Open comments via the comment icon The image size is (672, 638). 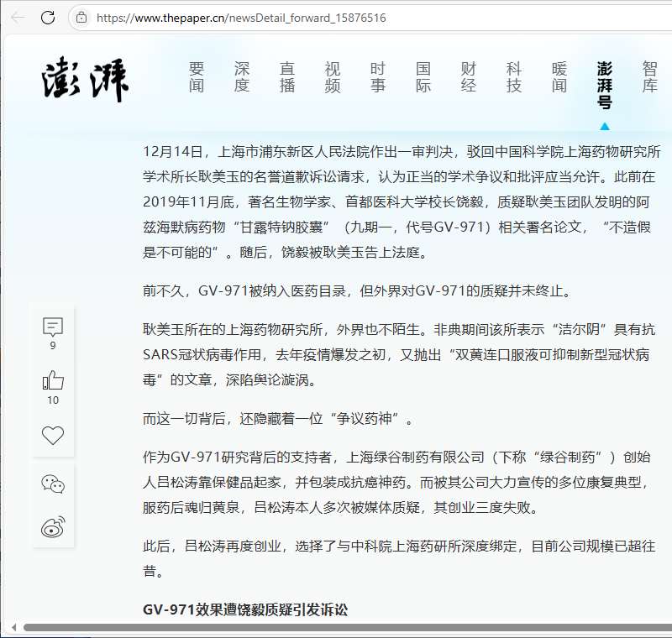coord(53,327)
